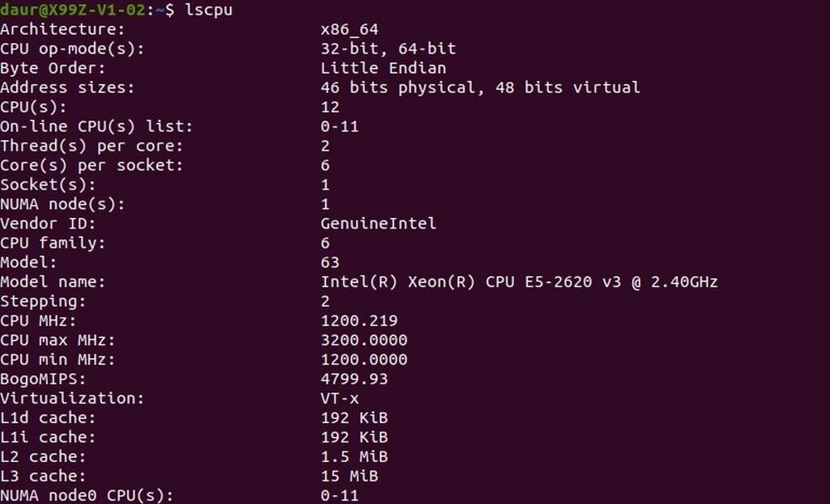830x504 pixels.
Task: Click the Intel Xeon E5-2620 model name
Action: pyautogui.click(x=519, y=282)
